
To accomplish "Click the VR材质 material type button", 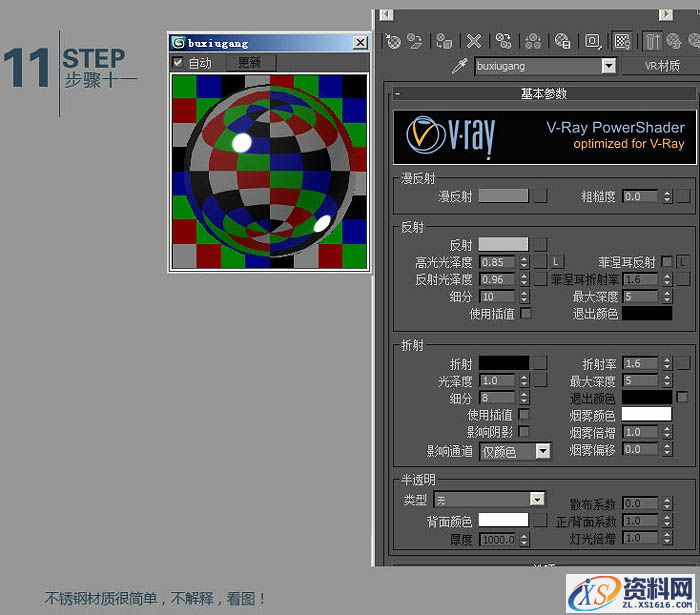I will (x=662, y=66).
